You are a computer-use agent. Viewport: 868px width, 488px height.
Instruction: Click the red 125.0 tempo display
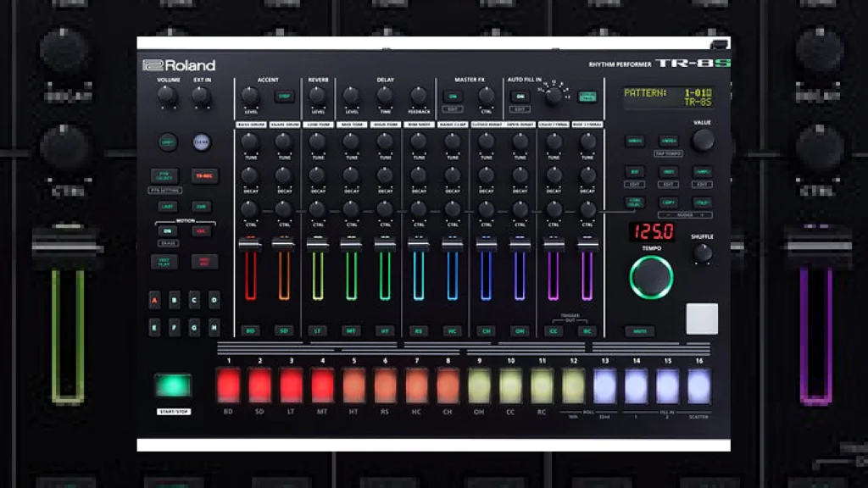[653, 231]
